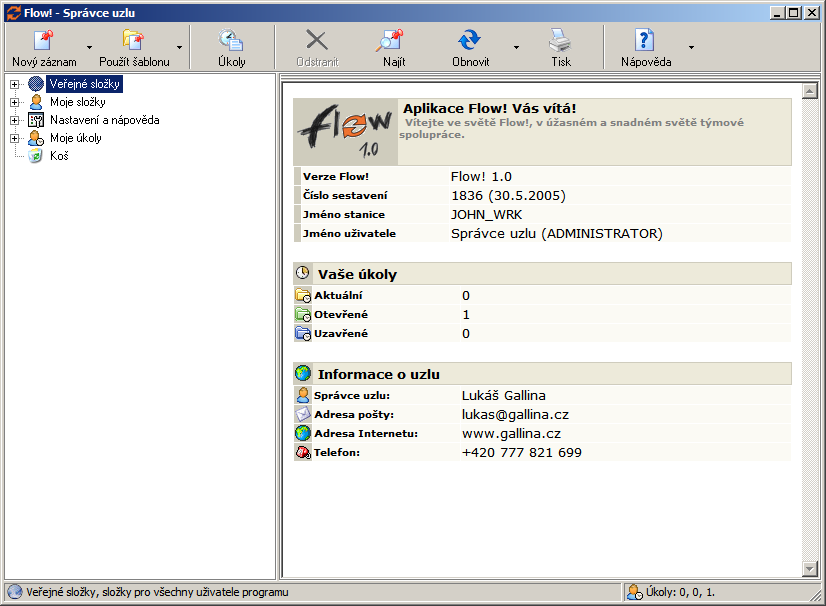Open the Aktuální tasks link

click(x=338, y=296)
